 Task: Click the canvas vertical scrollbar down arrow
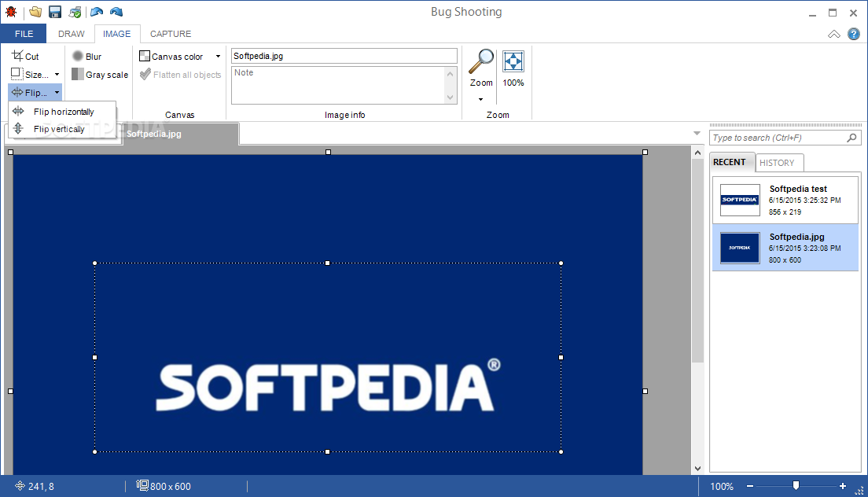tap(697, 468)
